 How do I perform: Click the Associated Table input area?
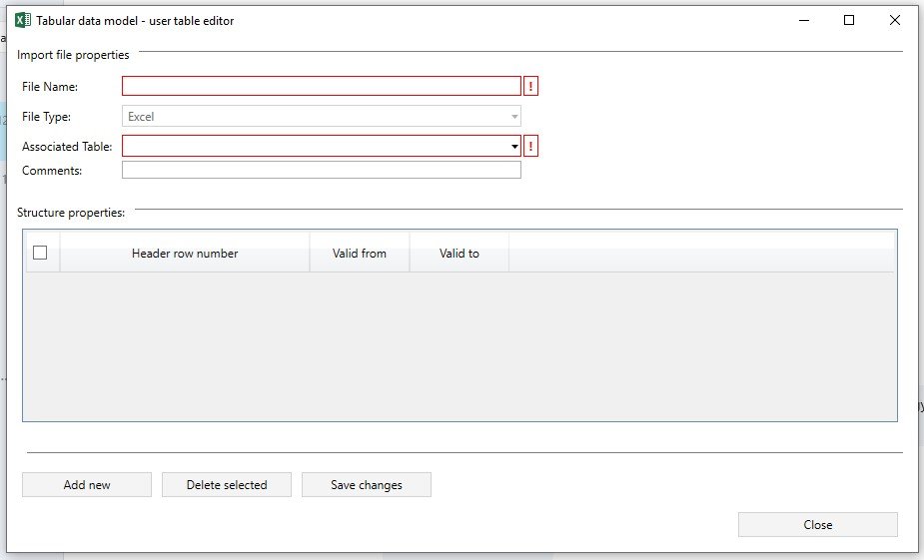[x=315, y=147]
